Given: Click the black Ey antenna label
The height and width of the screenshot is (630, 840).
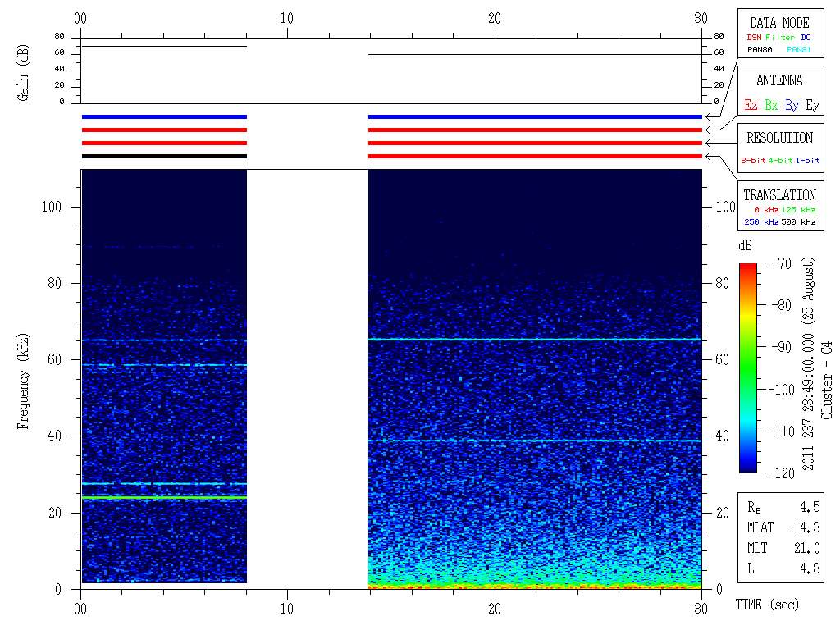Looking at the screenshot, I should tap(812, 105).
